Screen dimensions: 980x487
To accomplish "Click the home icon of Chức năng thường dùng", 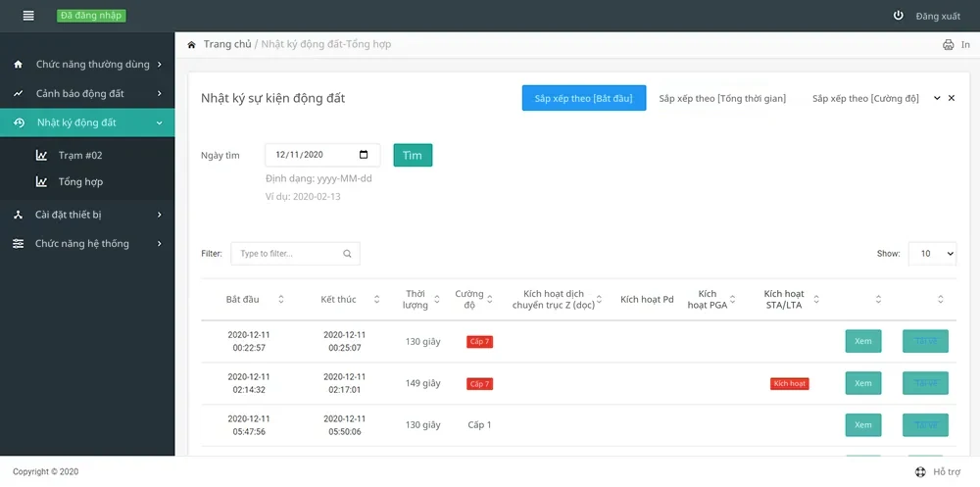I will (x=18, y=65).
